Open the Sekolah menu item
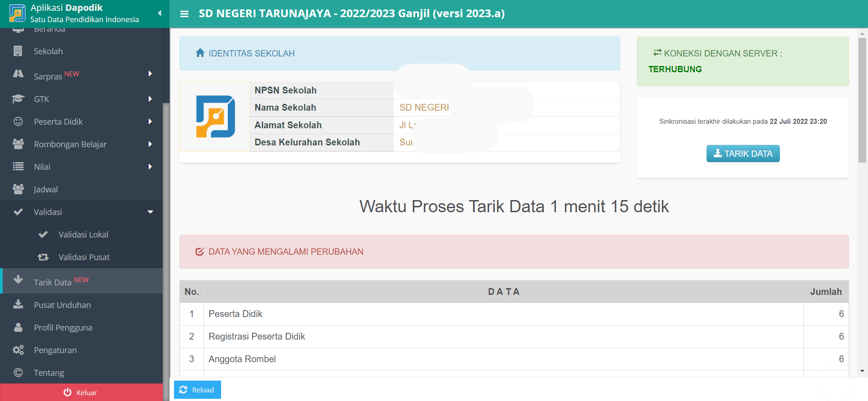868x401 pixels. pos(81,51)
